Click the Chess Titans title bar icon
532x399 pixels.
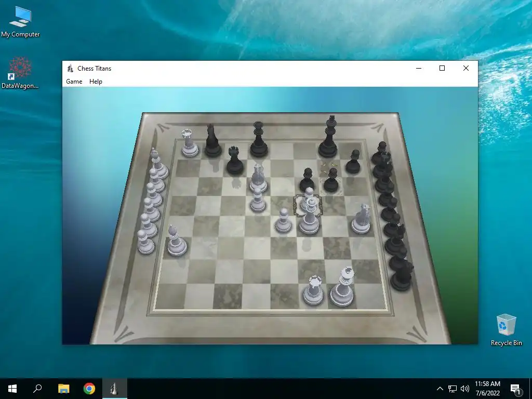(x=70, y=68)
